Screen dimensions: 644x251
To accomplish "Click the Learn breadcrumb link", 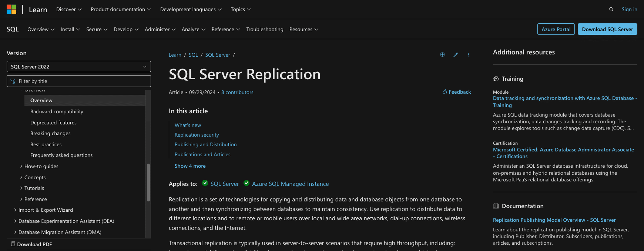I will tap(175, 55).
